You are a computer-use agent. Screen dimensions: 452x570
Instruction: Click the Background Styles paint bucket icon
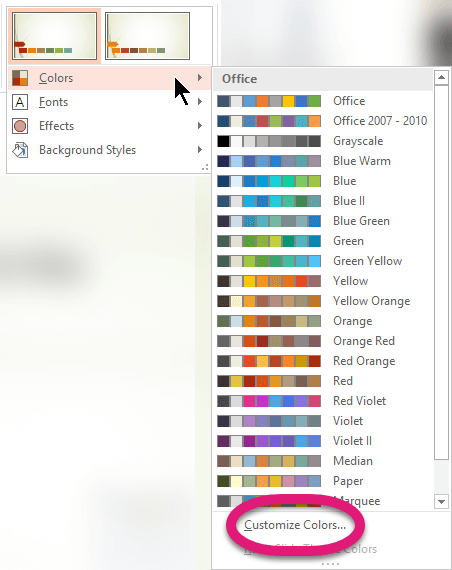click(20, 150)
